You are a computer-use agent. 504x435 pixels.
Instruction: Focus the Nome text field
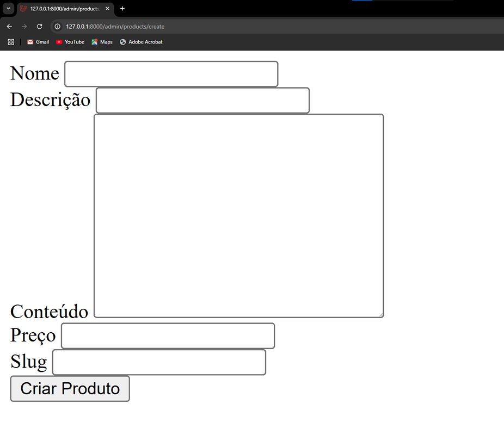[171, 74]
